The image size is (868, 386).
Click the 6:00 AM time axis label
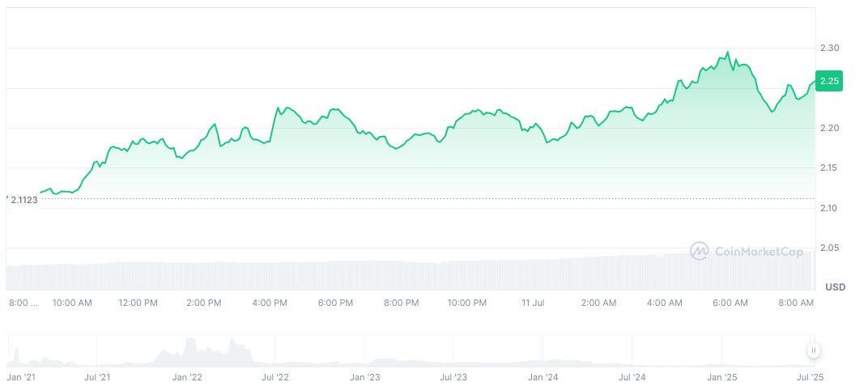point(730,303)
